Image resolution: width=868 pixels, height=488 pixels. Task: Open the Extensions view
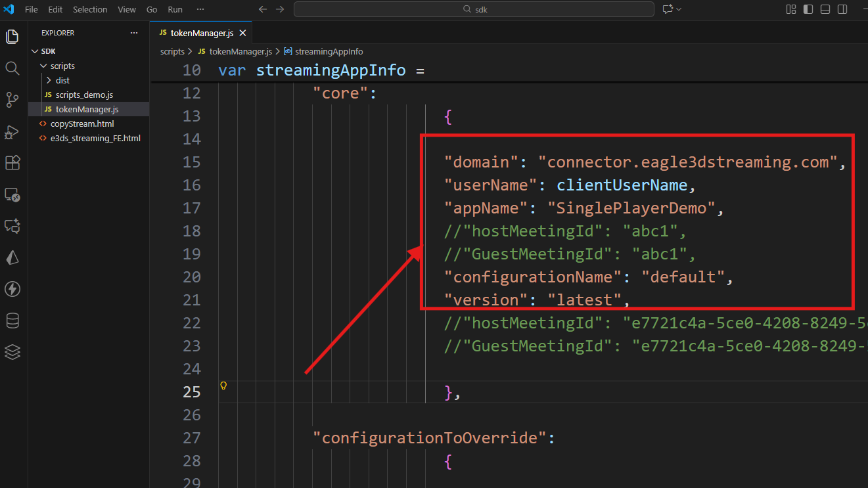pyautogui.click(x=12, y=163)
